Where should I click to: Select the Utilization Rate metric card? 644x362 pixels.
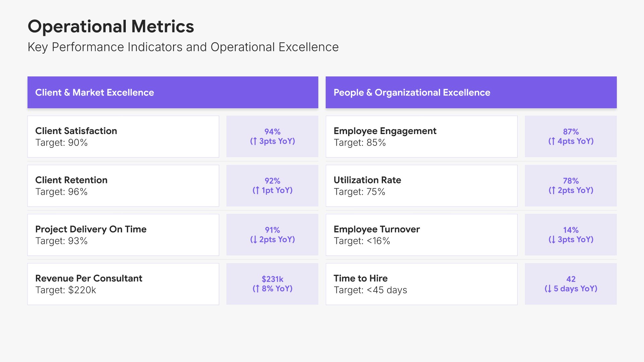tap(421, 186)
